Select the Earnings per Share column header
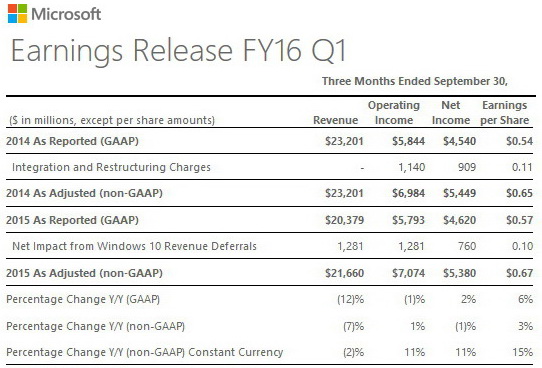 (x=505, y=113)
